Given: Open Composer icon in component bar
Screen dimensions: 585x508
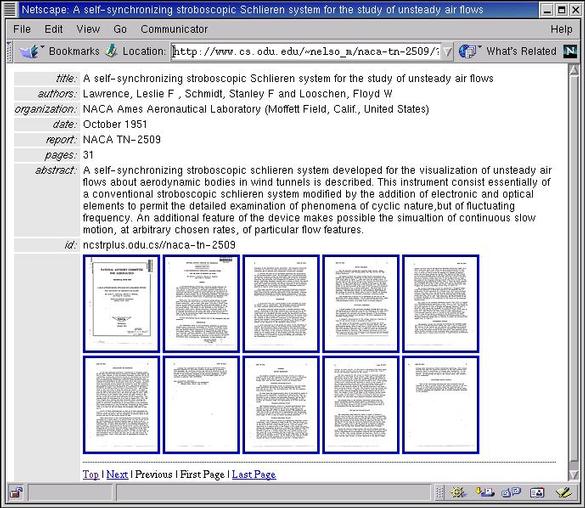Looking at the screenshot, I should pos(564,493).
